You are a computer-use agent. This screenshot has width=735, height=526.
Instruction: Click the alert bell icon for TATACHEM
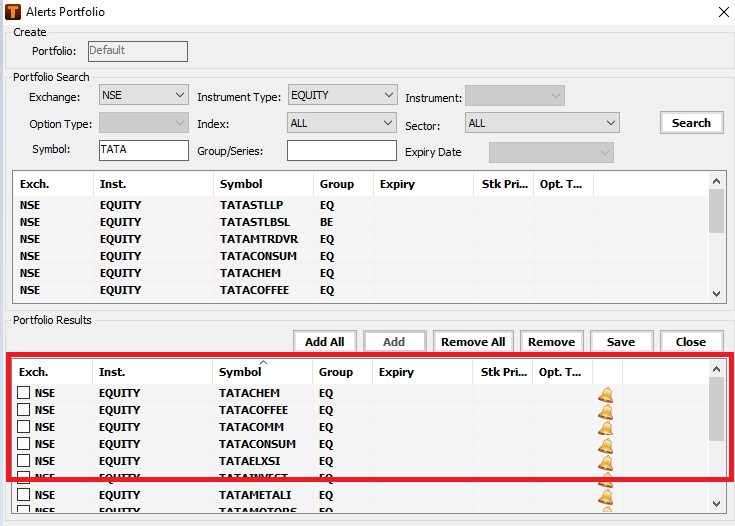(605, 395)
